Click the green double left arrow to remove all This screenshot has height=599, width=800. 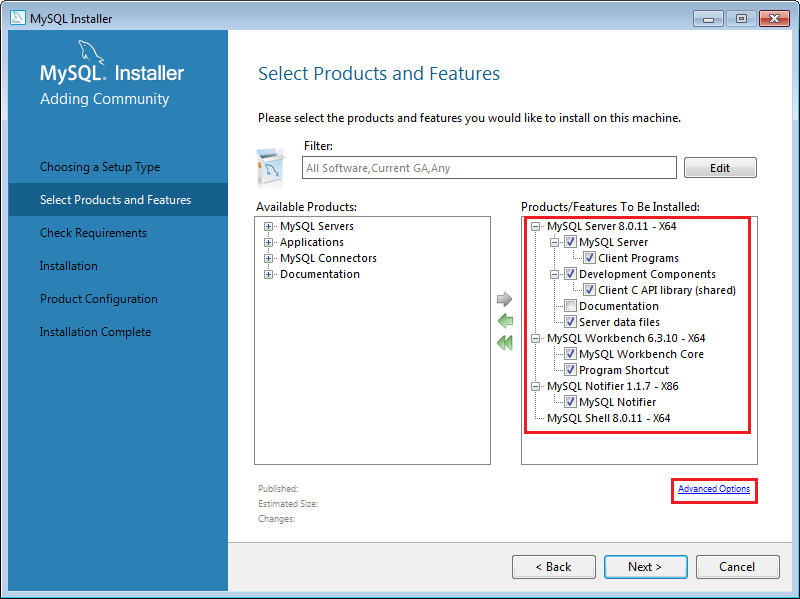[x=505, y=343]
